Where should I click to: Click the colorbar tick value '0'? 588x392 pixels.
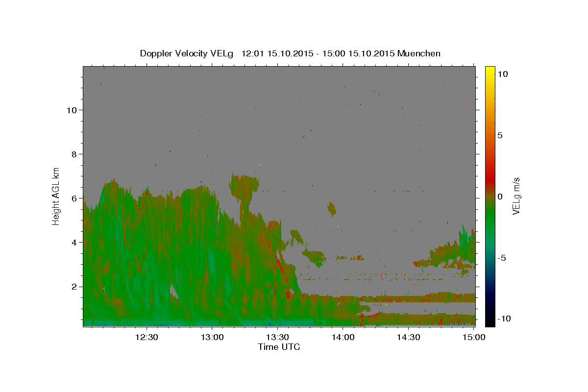[500, 196]
